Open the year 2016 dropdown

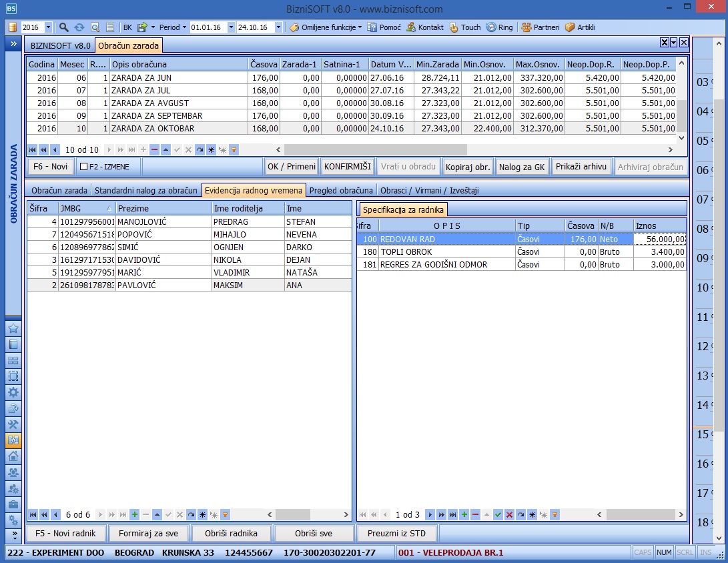click(x=48, y=27)
